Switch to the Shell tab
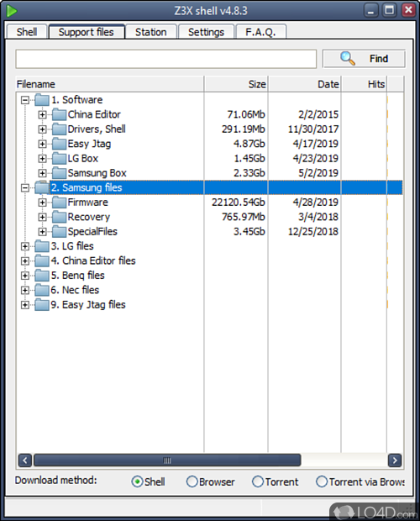The width and height of the screenshot is (420, 521). 27,32
